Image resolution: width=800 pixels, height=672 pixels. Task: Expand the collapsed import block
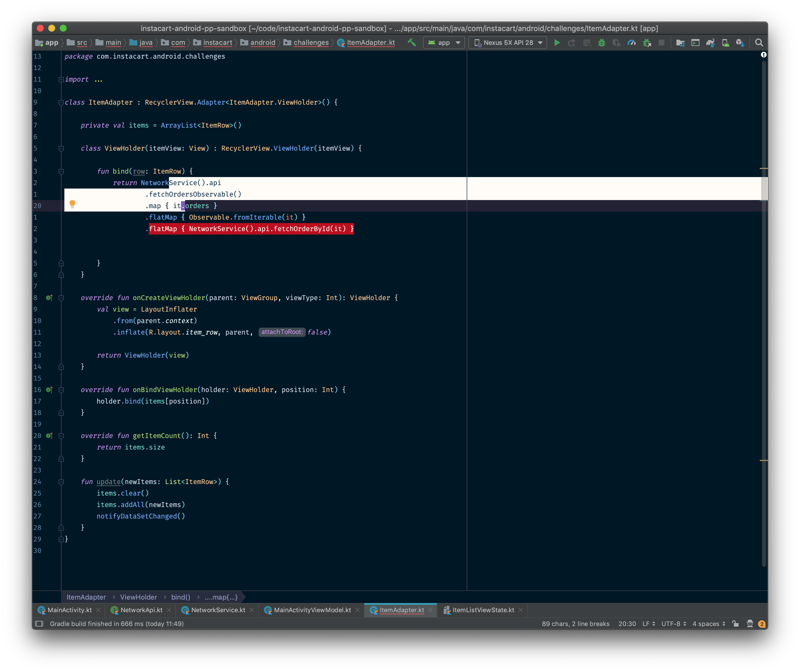[x=61, y=79]
